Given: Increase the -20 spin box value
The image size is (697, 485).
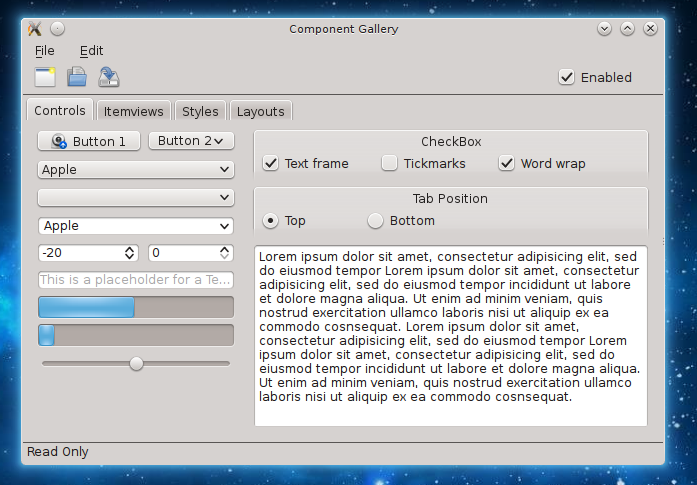Looking at the screenshot, I should coord(129,249).
